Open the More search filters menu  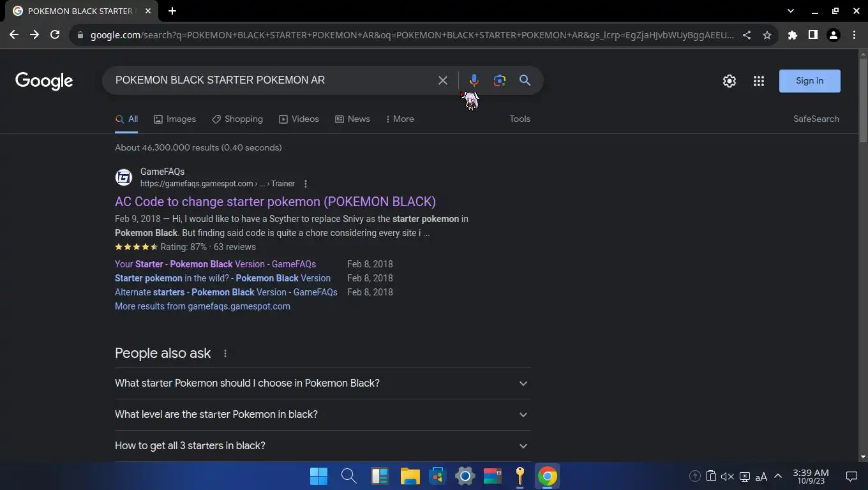coord(400,119)
